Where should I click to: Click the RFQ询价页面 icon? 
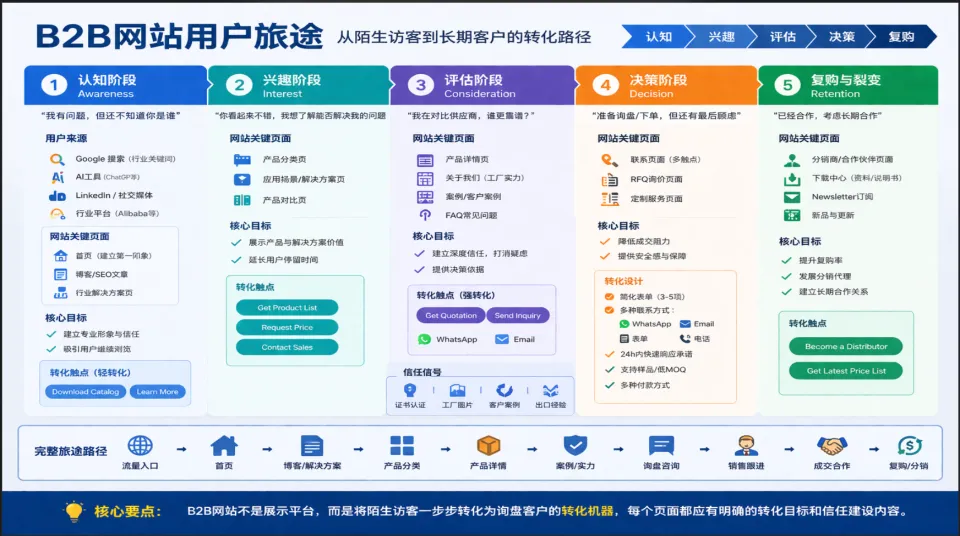[x=609, y=180]
